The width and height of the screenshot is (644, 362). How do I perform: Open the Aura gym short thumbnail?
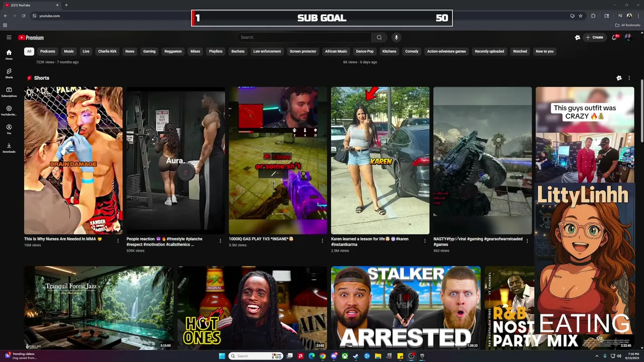tap(175, 160)
